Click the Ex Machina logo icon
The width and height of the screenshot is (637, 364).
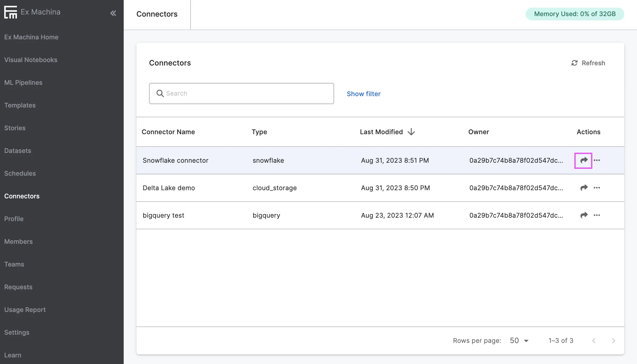(11, 12)
